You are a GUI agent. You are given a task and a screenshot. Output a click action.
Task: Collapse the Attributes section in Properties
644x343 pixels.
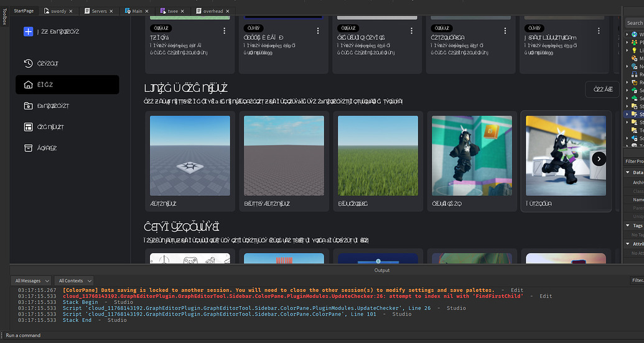click(628, 244)
